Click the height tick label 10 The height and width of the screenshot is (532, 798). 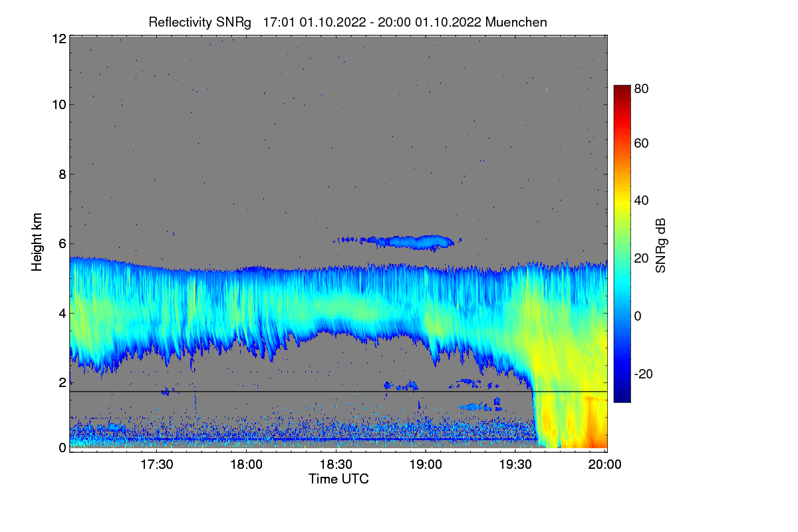pyautogui.click(x=59, y=104)
